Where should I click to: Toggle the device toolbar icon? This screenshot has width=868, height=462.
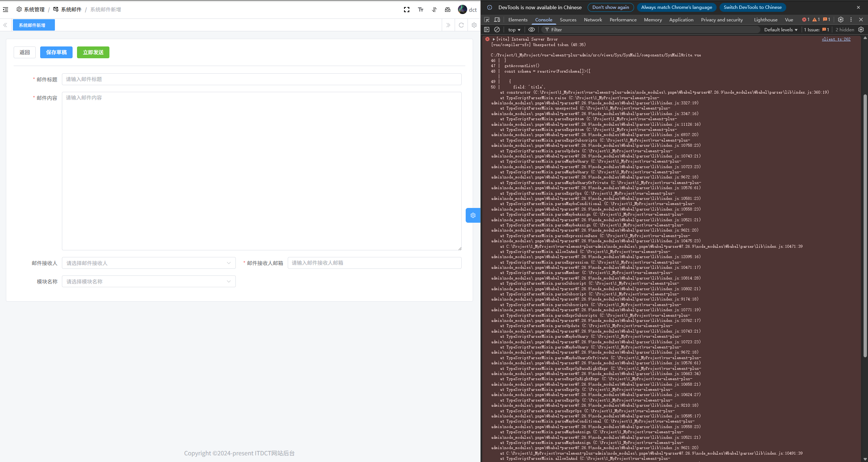[x=497, y=20]
